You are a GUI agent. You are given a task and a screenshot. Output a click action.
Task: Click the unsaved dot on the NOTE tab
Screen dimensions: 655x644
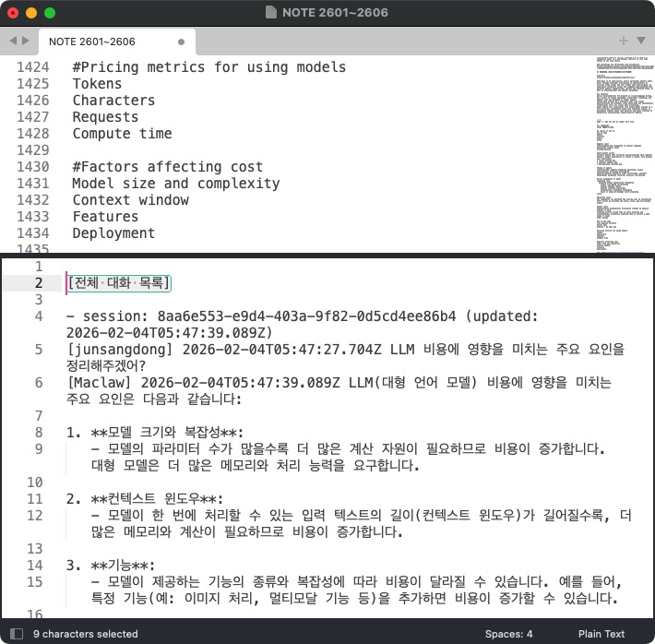pyautogui.click(x=182, y=42)
